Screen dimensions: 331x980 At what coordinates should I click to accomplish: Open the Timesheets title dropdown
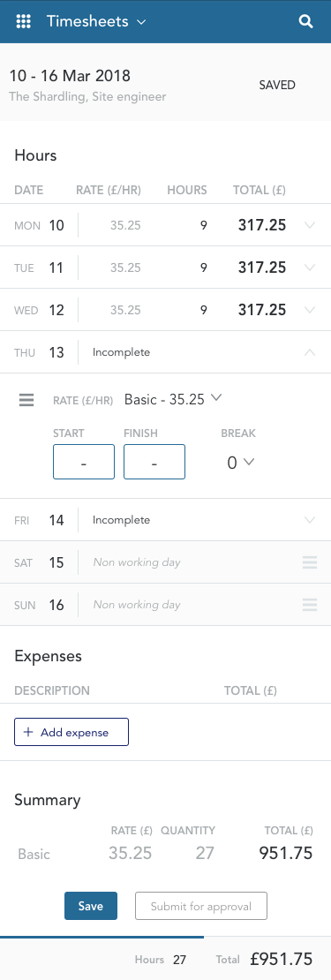coord(96,21)
